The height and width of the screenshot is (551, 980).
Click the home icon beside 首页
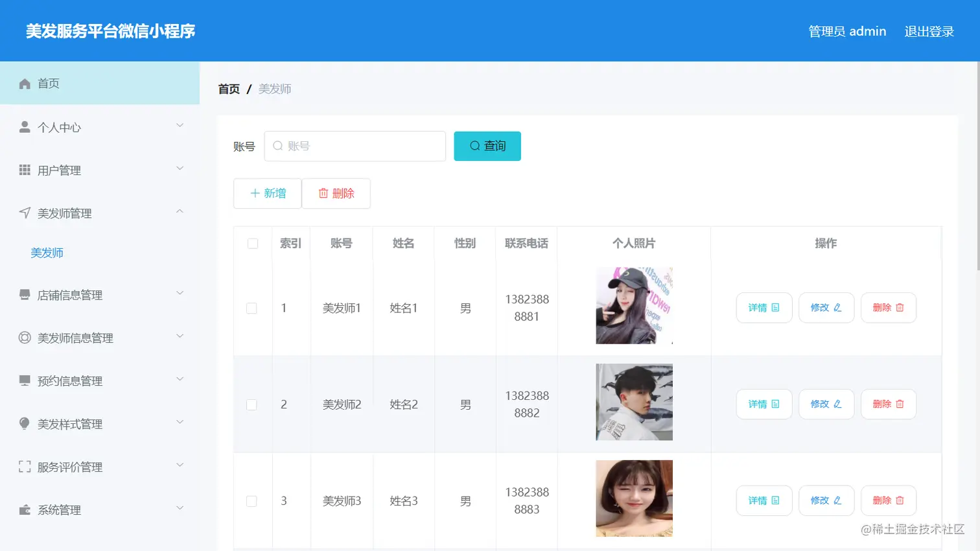click(25, 84)
